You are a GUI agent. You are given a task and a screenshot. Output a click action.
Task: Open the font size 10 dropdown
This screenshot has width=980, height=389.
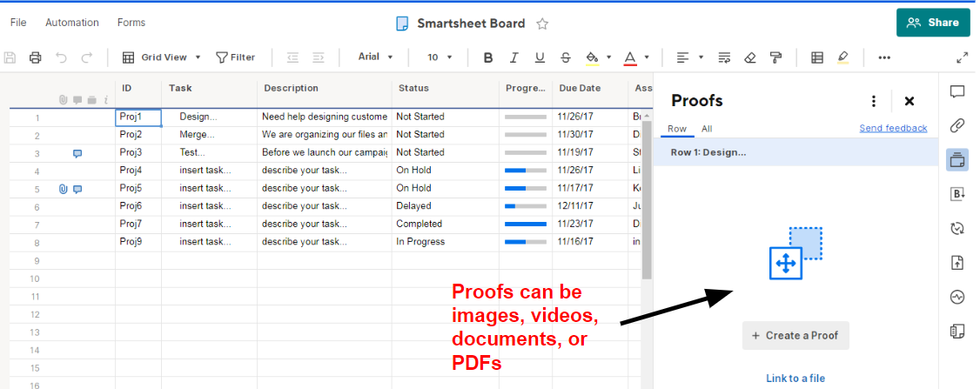(440, 57)
